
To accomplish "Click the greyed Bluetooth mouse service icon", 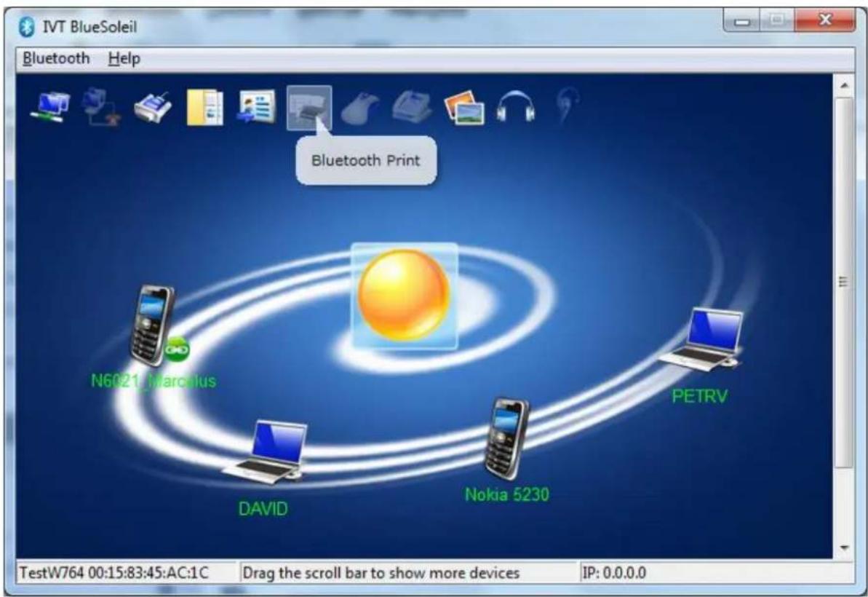I will coord(360,108).
